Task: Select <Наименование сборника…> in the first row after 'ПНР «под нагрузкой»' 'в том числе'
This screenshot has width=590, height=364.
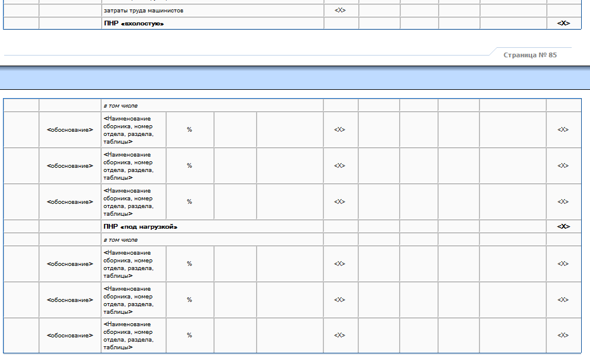Action: (x=128, y=264)
